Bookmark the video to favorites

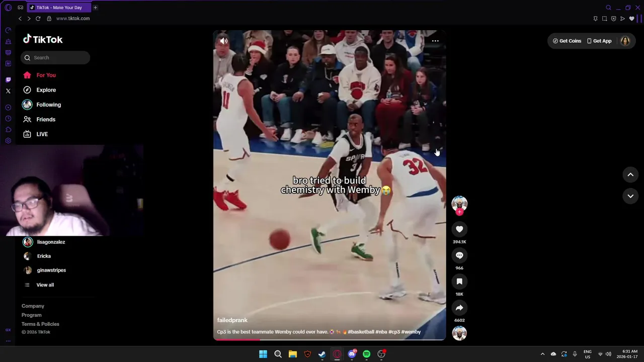[x=459, y=282]
